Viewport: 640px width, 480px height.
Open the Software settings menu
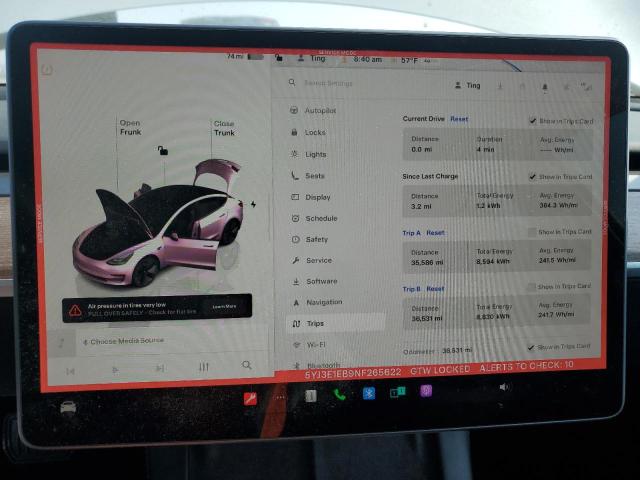click(x=322, y=281)
